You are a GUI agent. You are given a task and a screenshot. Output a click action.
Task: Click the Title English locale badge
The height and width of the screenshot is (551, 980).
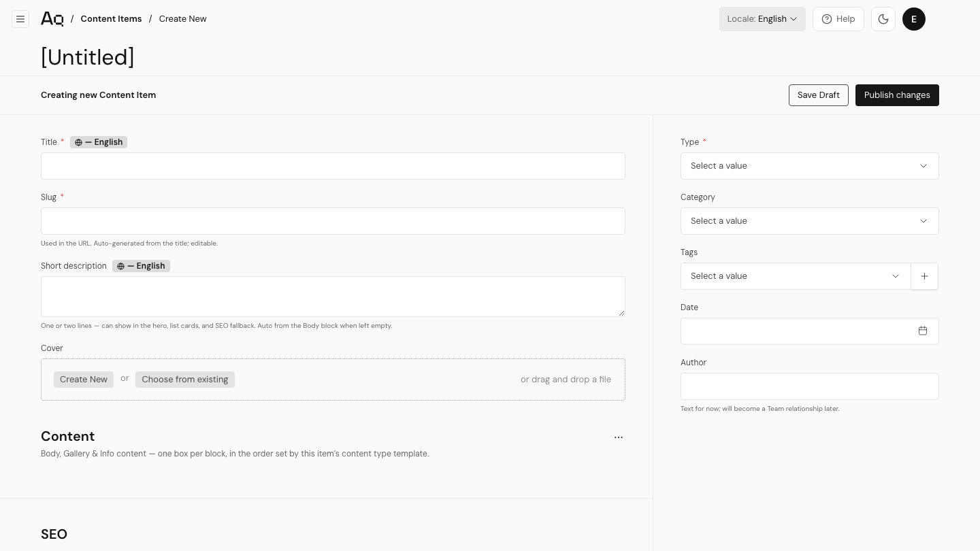pyautogui.click(x=99, y=142)
